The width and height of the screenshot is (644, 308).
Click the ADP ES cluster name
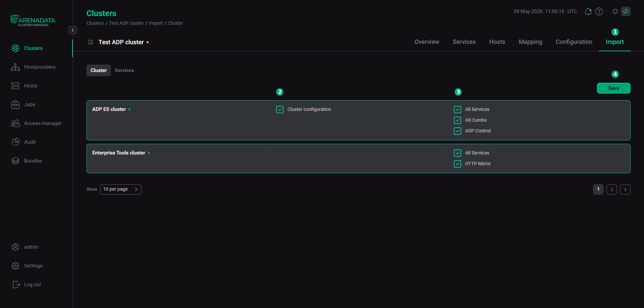(109, 109)
